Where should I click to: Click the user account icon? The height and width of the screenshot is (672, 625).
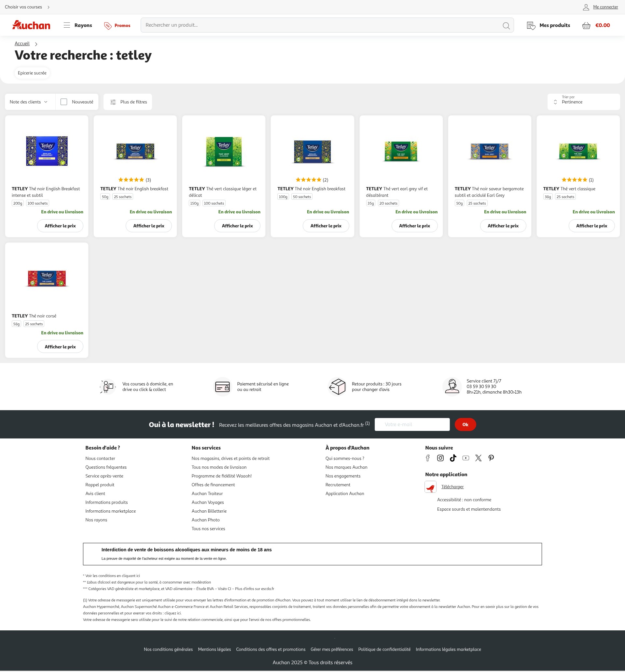(586, 7)
